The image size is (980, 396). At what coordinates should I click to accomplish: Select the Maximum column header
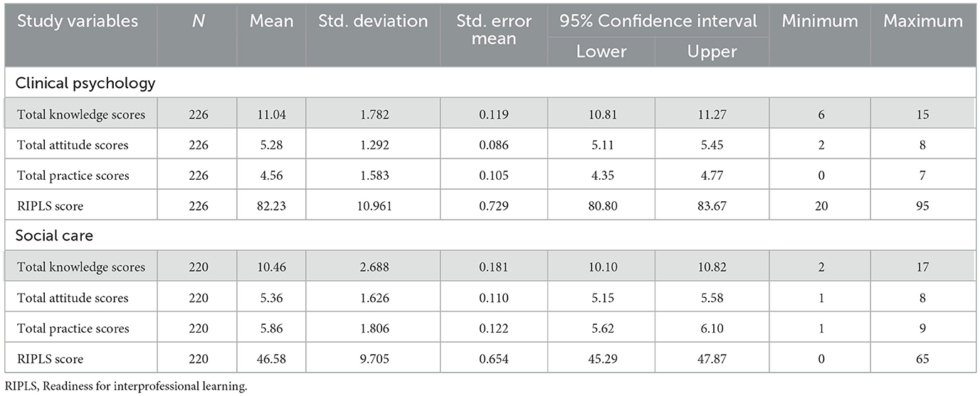(923, 21)
